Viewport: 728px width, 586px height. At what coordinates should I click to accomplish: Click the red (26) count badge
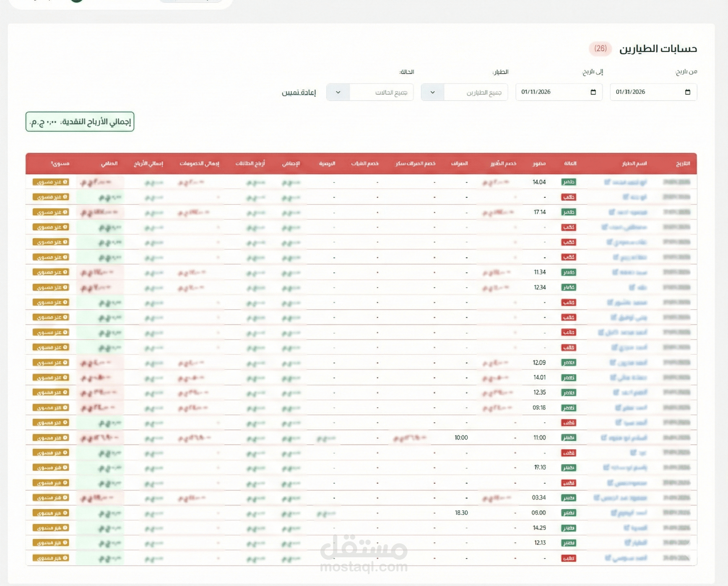600,49
